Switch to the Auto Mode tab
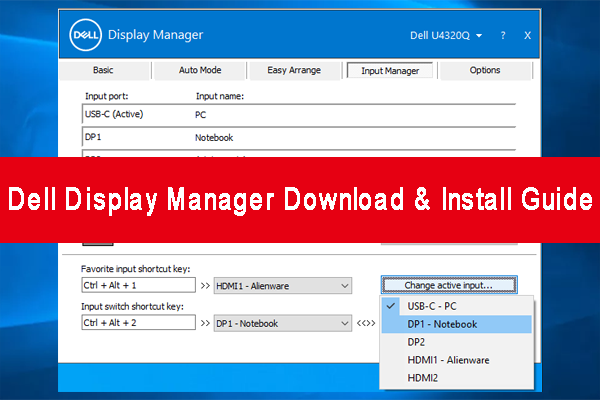Screen dimensions: 600x400 200,70
